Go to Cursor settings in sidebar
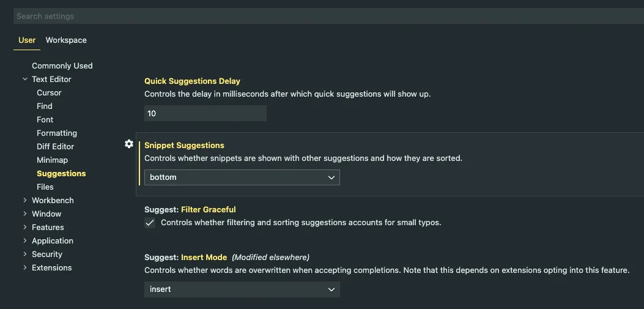Viewport: 644px width, 309px height. [x=49, y=93]
